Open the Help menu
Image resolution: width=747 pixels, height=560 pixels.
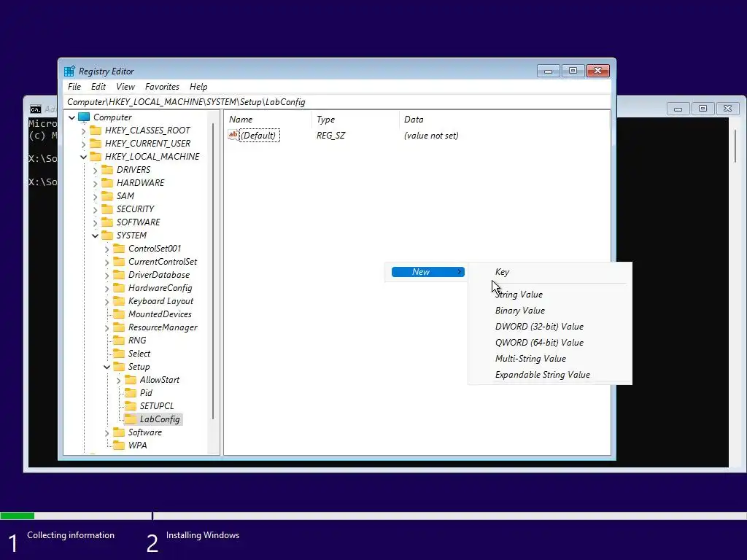point(198,87)
